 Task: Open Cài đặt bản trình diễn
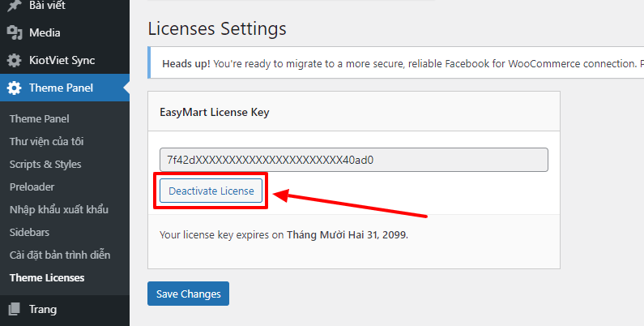[x=60, y=255]
